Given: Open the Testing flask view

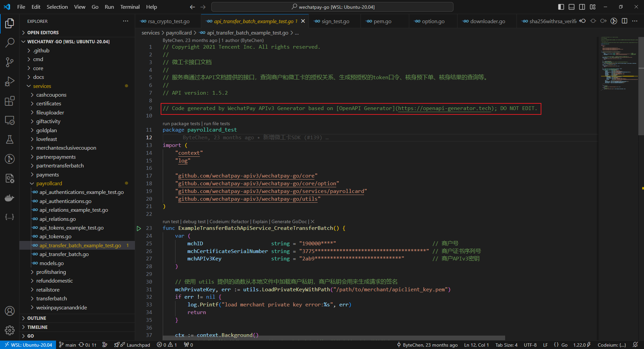Looking at the screenshot, I should (x=10, y=140).
